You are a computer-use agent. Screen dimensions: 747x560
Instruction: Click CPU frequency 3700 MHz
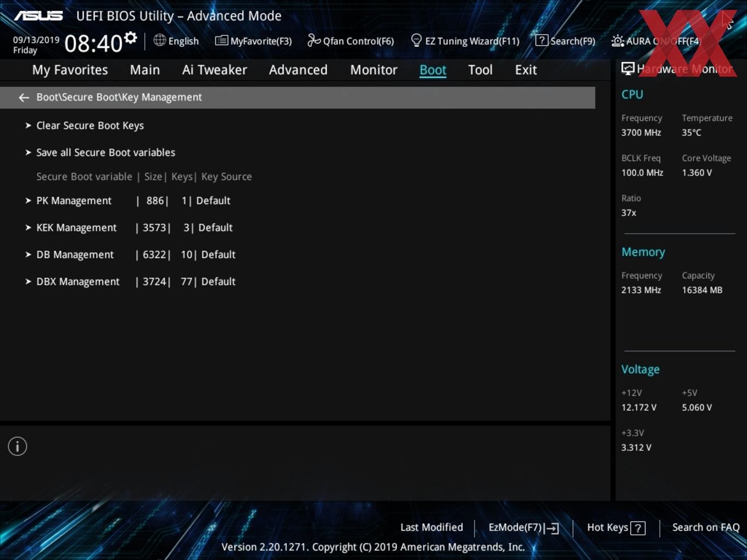click(641, 132)
